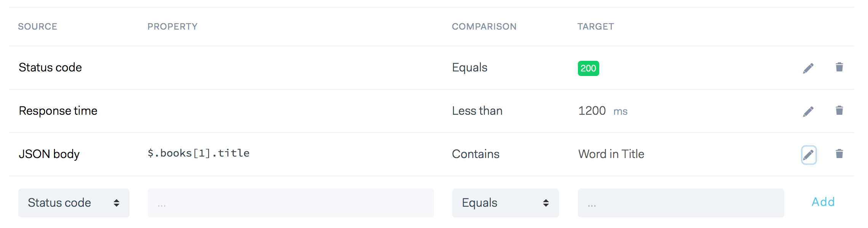
Task: Click the up-down arrows on Equals selector
Action: tap(547, 203)
